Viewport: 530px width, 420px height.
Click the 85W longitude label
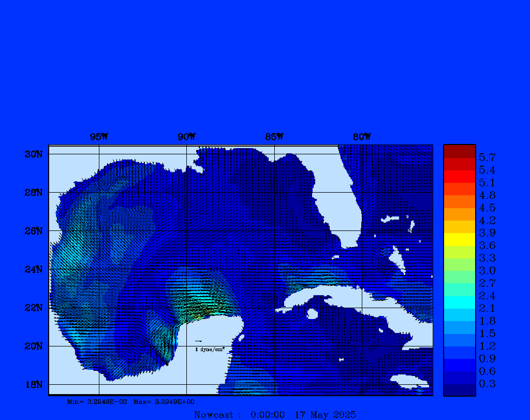[x=274, y=137]
